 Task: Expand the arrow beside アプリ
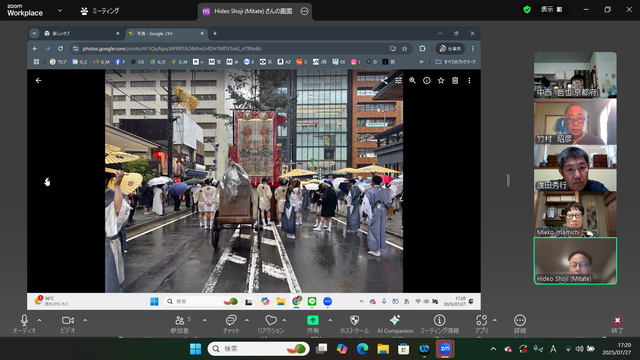495,320
